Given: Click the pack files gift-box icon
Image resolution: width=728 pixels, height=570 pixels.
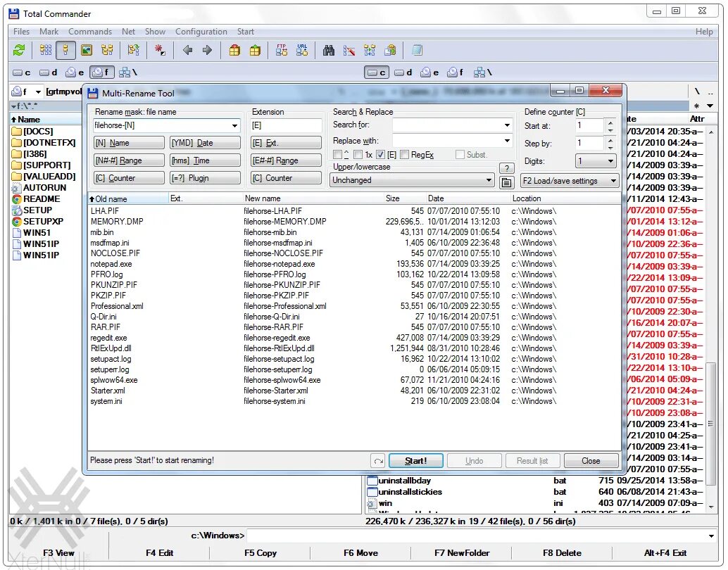Looking at the screenshot, I should (x=235, y=50).
